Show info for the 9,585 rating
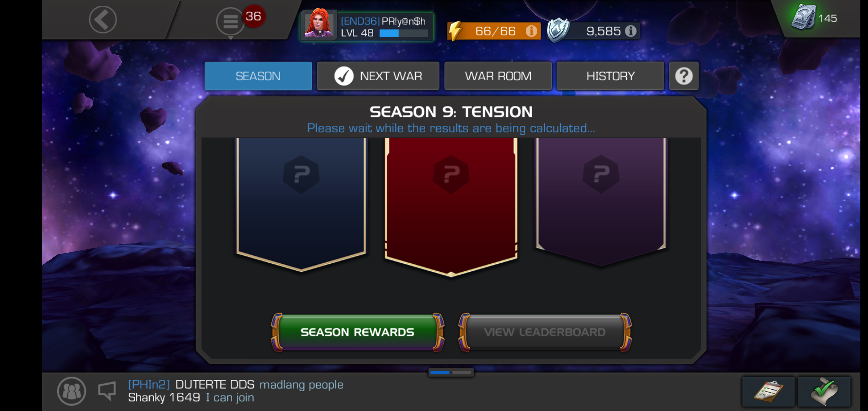868x411 pixels. click(631, 31)
